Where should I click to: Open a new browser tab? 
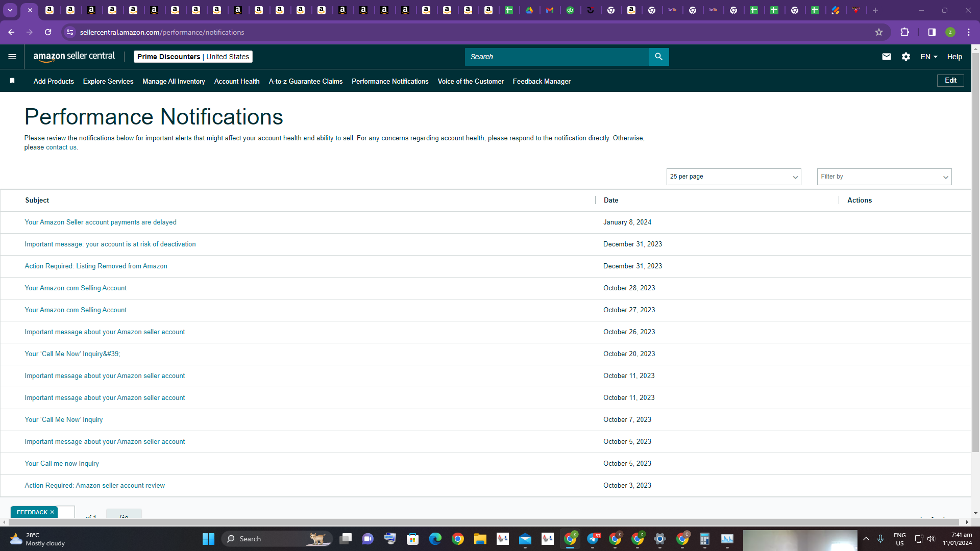(x=875, y=10)
